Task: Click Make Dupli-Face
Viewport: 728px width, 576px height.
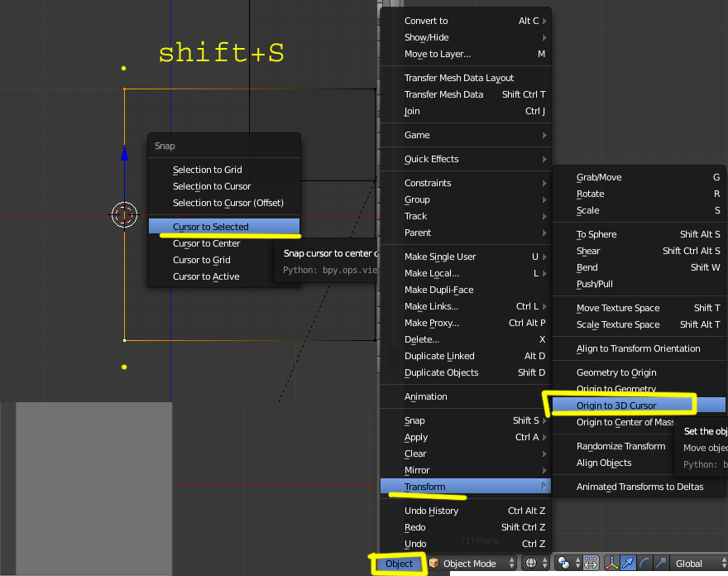Action: [x=466, y=290]
